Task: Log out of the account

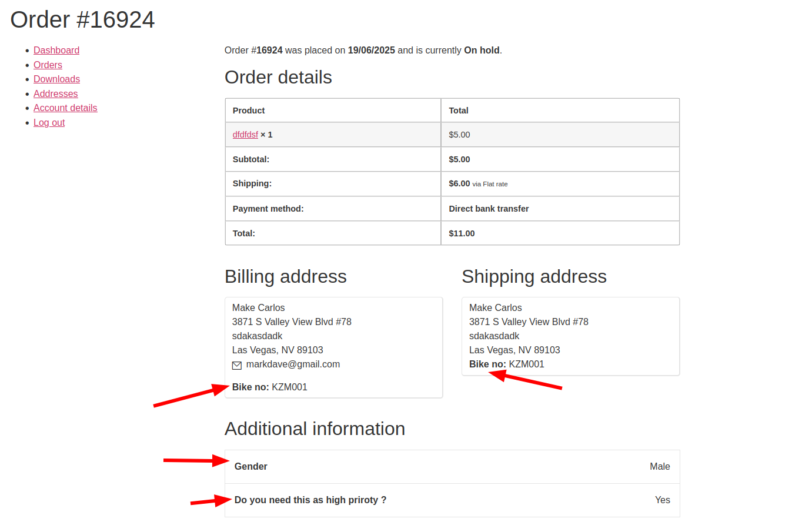Action: 49,122
